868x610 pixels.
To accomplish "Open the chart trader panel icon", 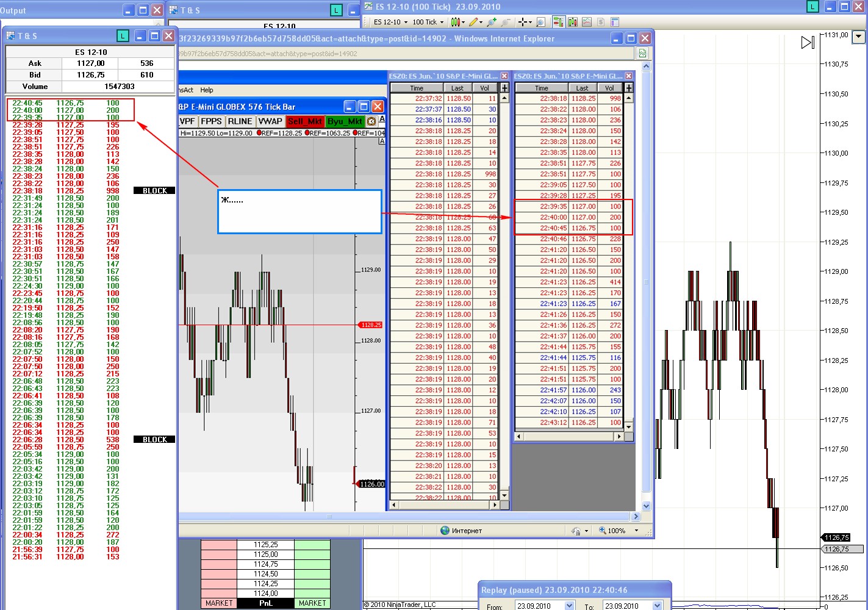I will click(x=558, y=22).
